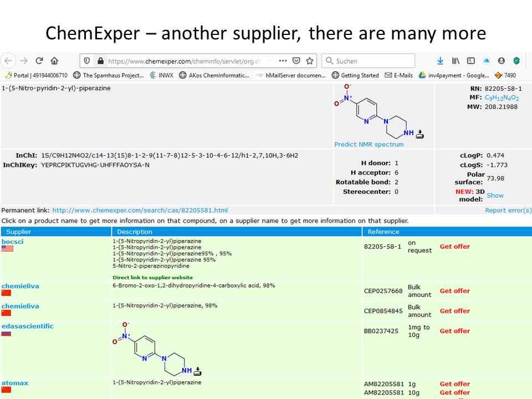Open the AKos ChemInformatic bookmark
The height and width of the screenshot is (399, 532).
tap(214, 75)
